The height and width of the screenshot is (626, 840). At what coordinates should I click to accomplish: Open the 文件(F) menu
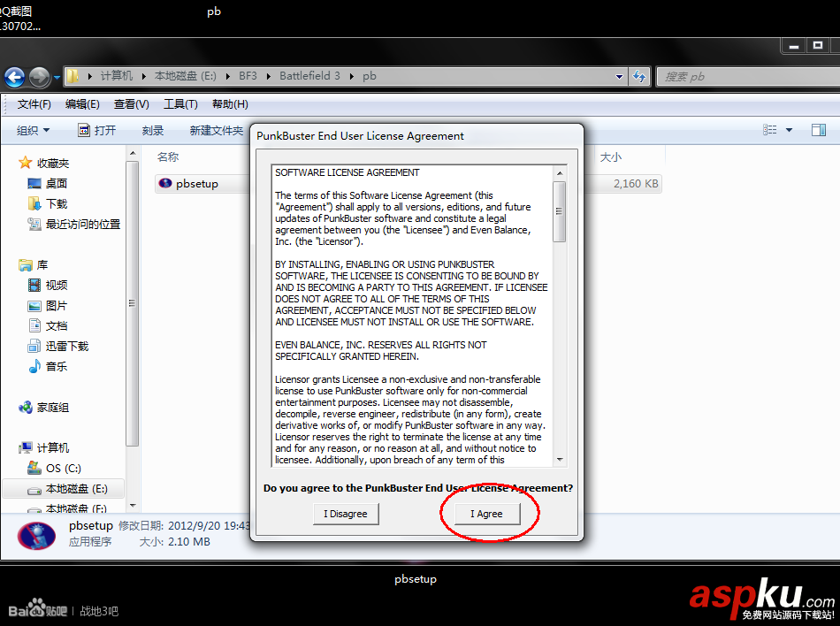34,103
